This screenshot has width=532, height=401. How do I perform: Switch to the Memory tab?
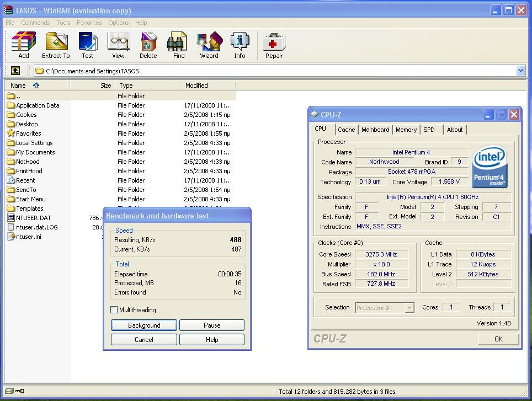tap(406, 130)
